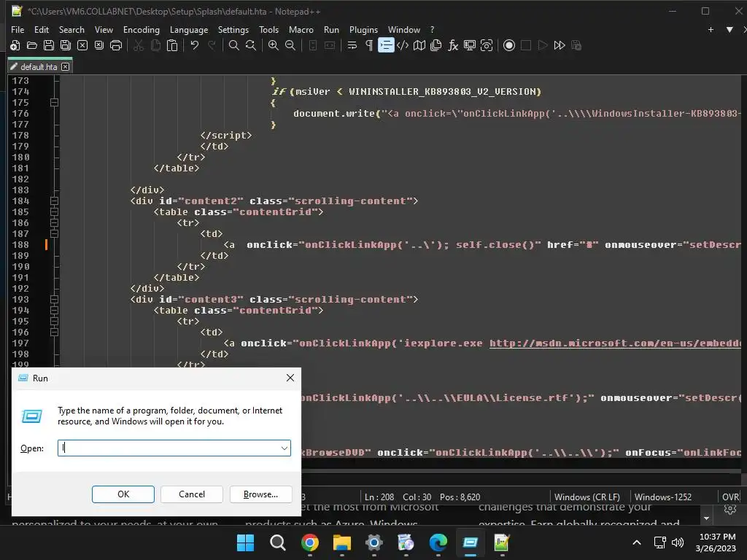Collapse fold marker at line 175

click(x=54, y=102)
